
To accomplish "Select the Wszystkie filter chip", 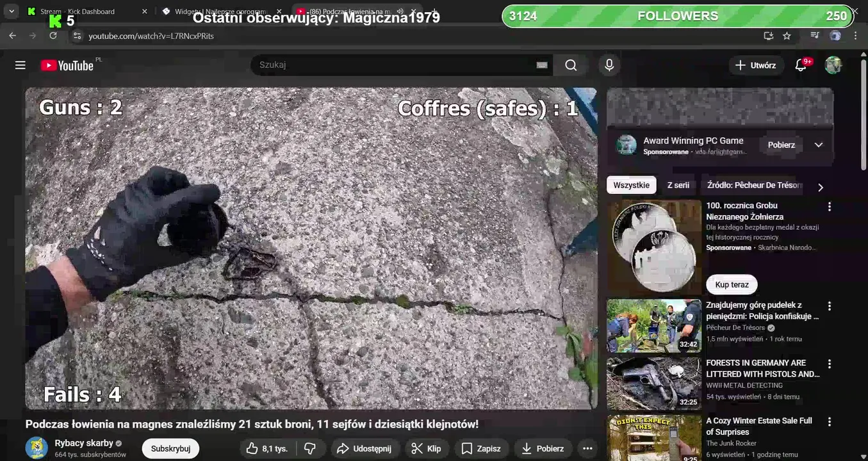I will (x=631, y=186).
